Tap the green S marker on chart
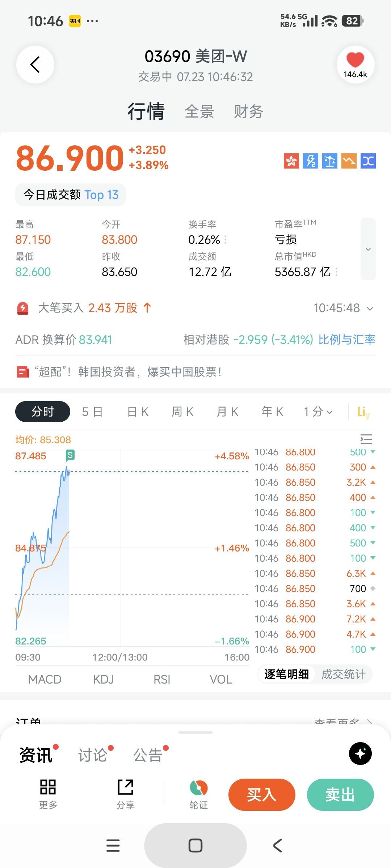Image resolution: width=391 pixels, height=868 pixels. click(x=70, y=455)
